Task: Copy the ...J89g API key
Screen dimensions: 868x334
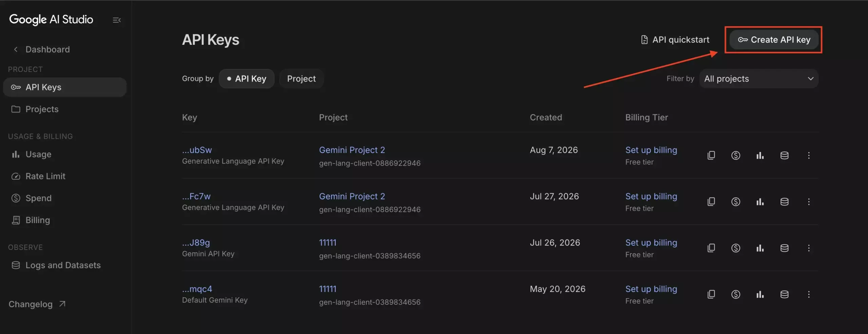Action: pos(711,248)
